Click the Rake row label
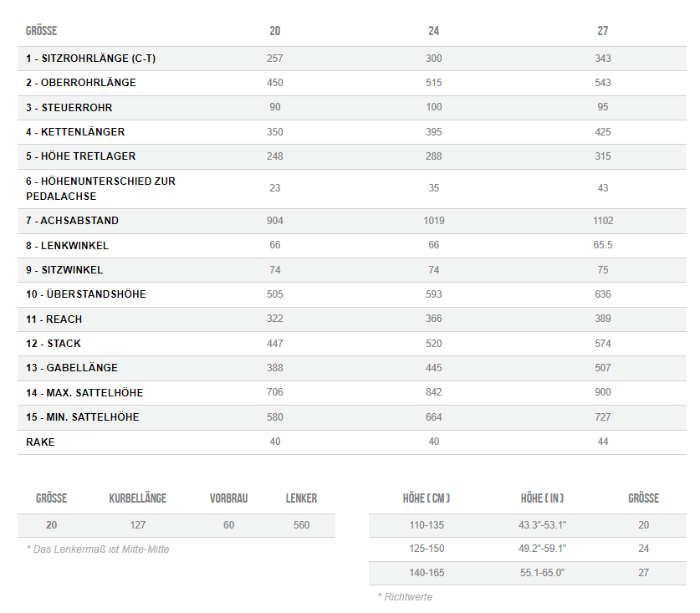Image resolution: width=700 pixels, height=613 pixels. pos(40,442)
